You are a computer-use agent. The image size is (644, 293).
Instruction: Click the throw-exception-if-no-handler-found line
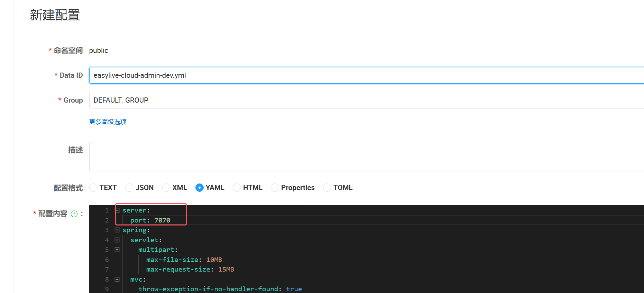[220, 289]
